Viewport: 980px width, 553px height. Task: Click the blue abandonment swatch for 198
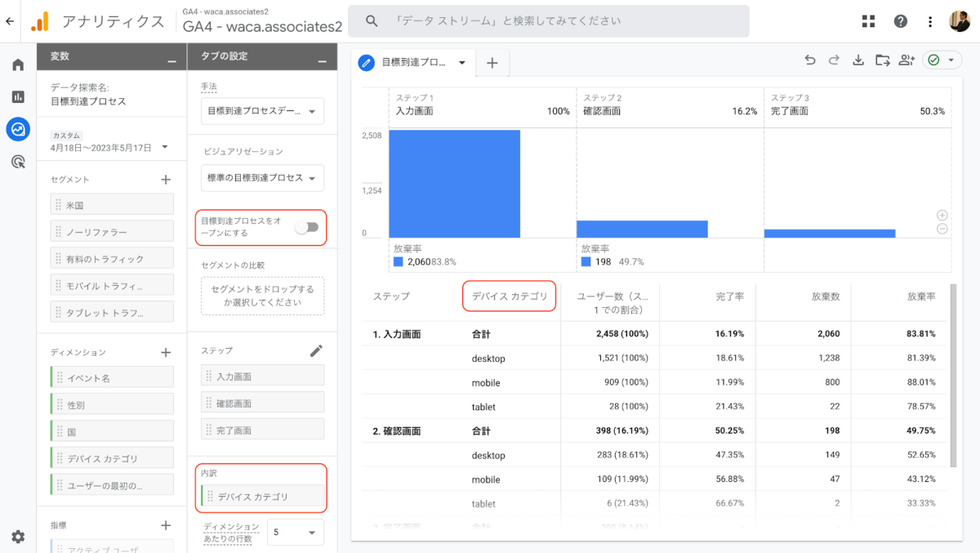click(586, 261)
